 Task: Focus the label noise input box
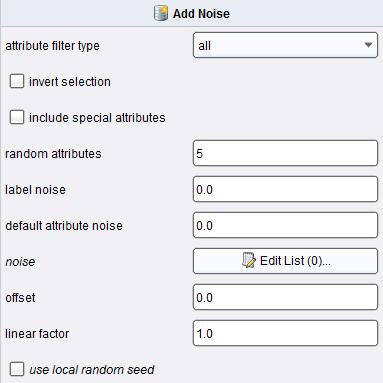coord(285,189)
